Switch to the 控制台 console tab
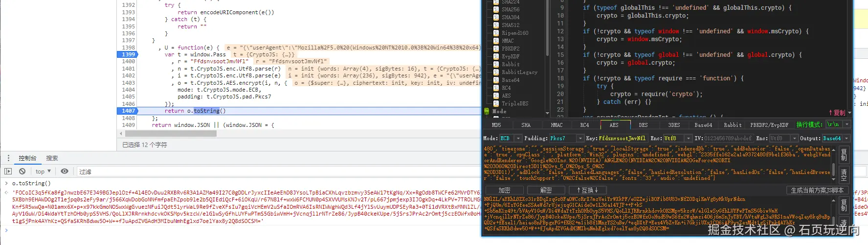This screenshot has height=245, width=868. pos(27,158)
